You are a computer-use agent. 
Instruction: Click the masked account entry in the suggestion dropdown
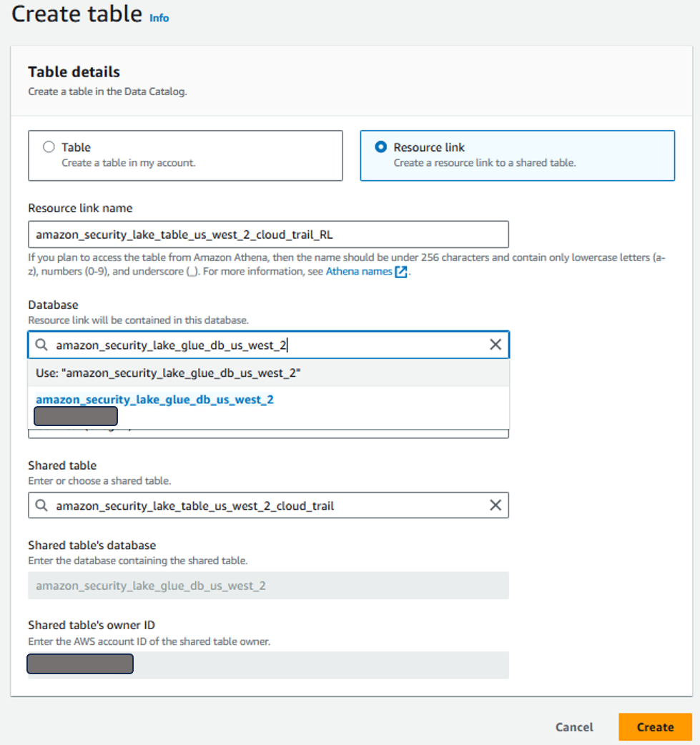[75, 415]
